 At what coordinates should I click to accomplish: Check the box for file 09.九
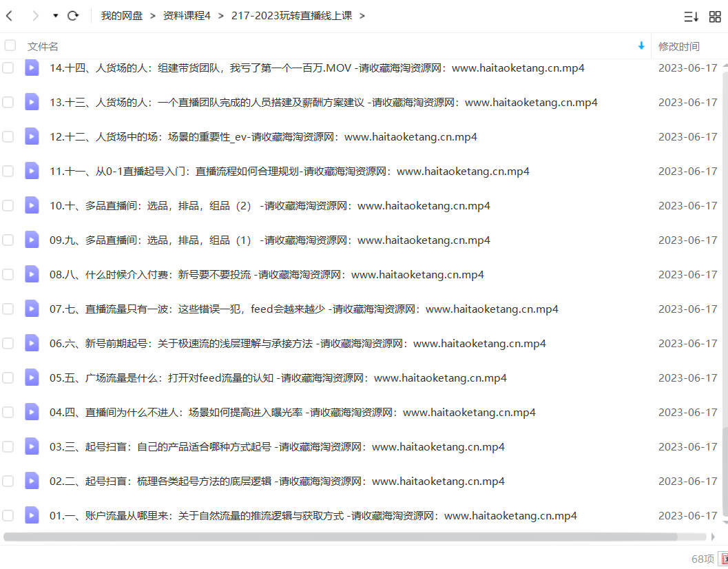(8, 240)
